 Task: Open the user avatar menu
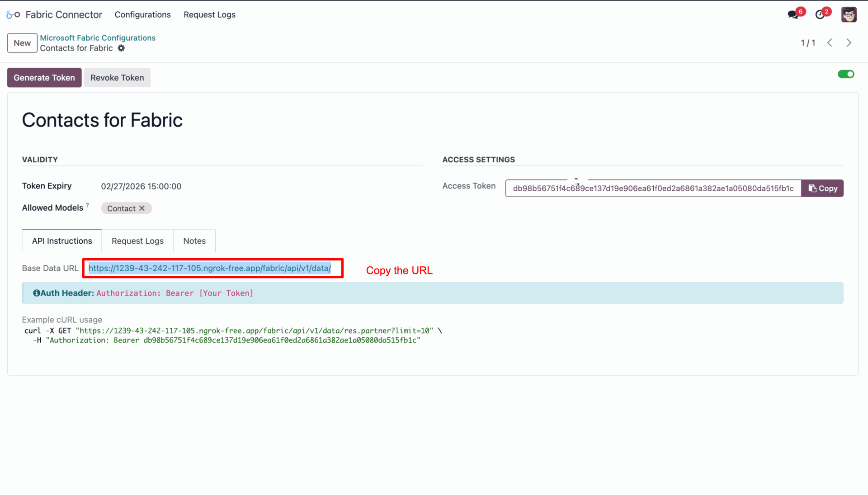(849, 14)
